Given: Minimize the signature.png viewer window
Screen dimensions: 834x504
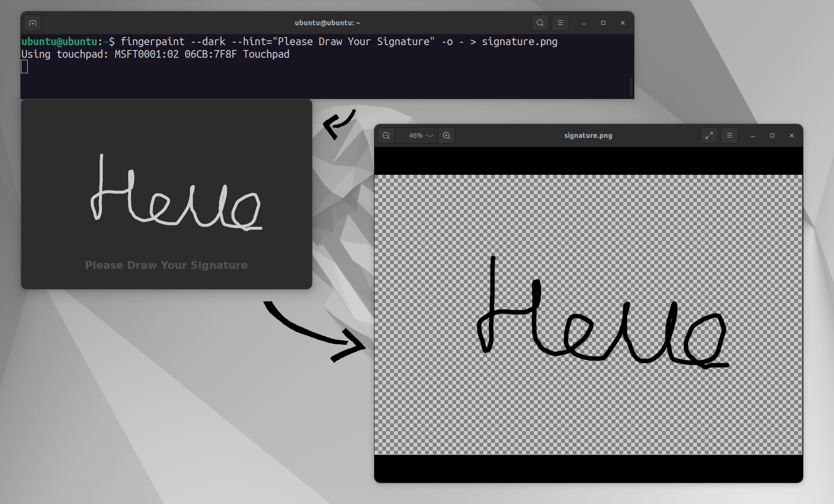Looking at the screenshot, I should tap(753, 135).
